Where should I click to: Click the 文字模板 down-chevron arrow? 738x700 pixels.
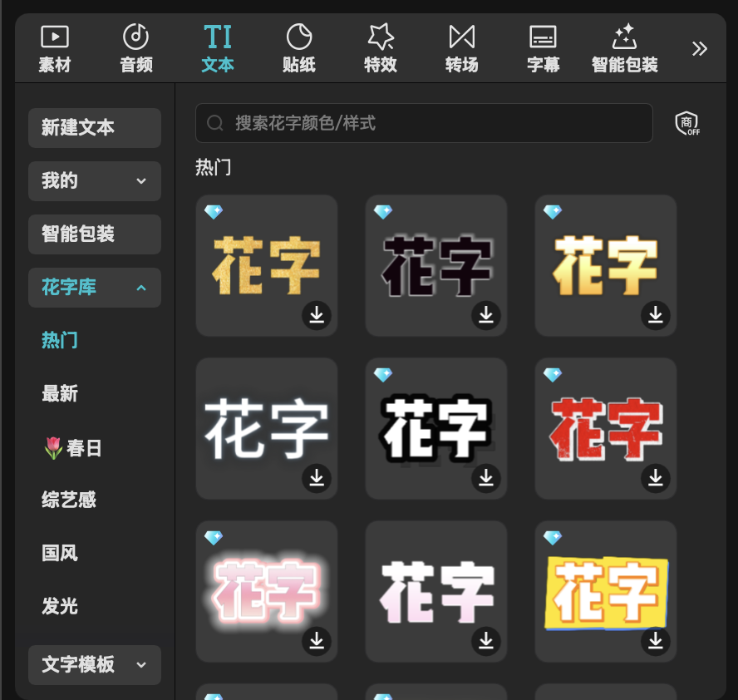(x=141, y=665)
